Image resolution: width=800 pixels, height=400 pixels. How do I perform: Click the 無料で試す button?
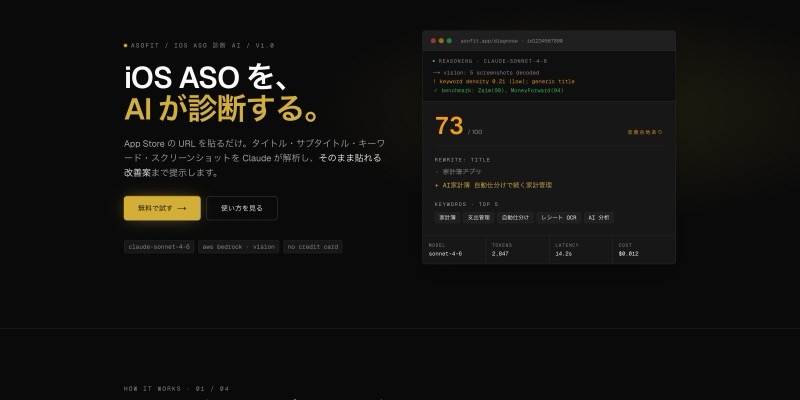pos(162,208)
